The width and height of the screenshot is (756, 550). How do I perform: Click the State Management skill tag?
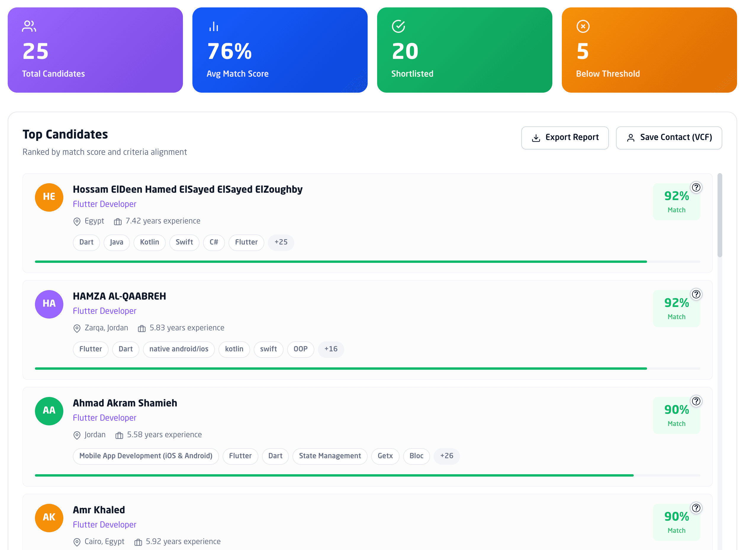pos(330,456)
